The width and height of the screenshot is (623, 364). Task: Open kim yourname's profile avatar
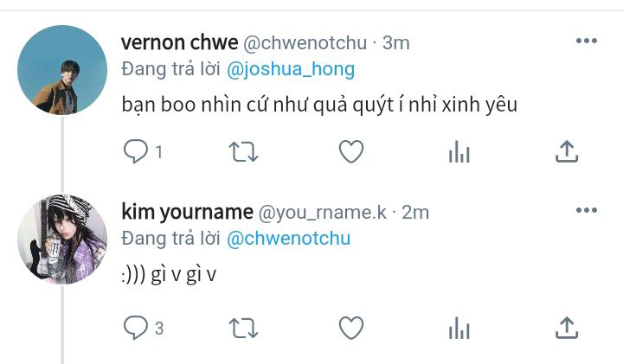62,239
